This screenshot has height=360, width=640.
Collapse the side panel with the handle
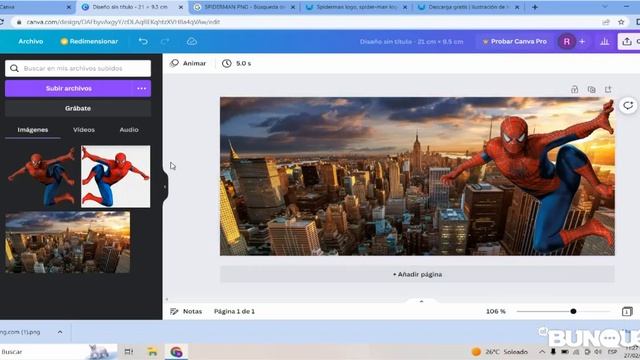165,187
